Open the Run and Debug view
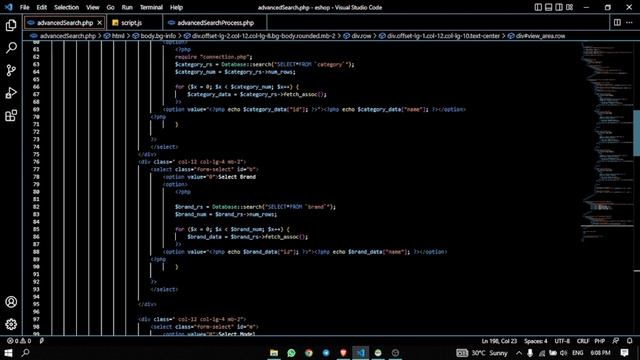640x360 pixels. click(x=11, y=93)
